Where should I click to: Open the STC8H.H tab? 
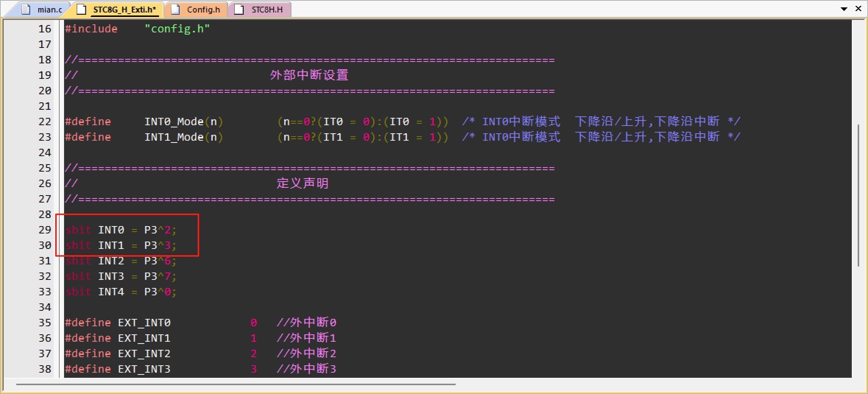tap(260, 10)
